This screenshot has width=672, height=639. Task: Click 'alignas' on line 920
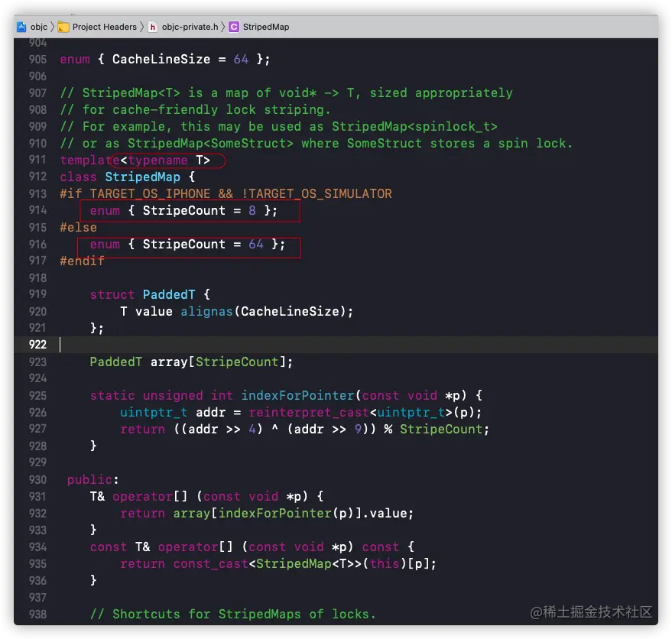(206, 312)
